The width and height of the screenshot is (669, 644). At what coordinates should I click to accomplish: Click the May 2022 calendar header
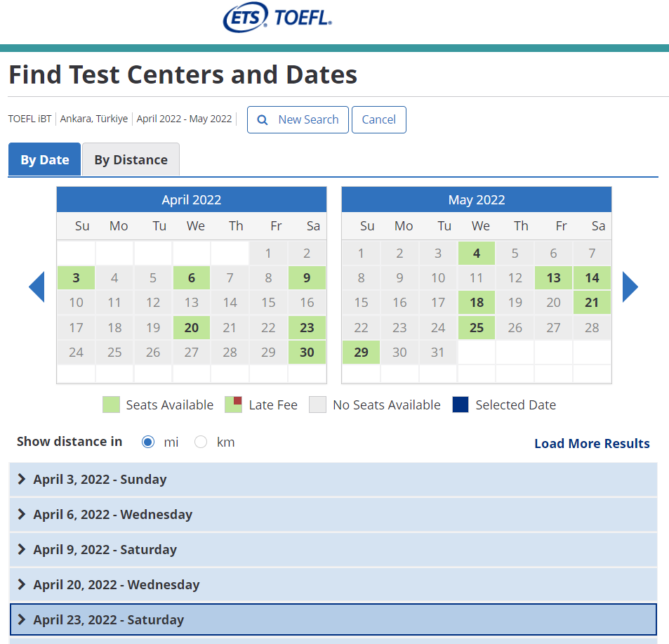pos(477,199)
